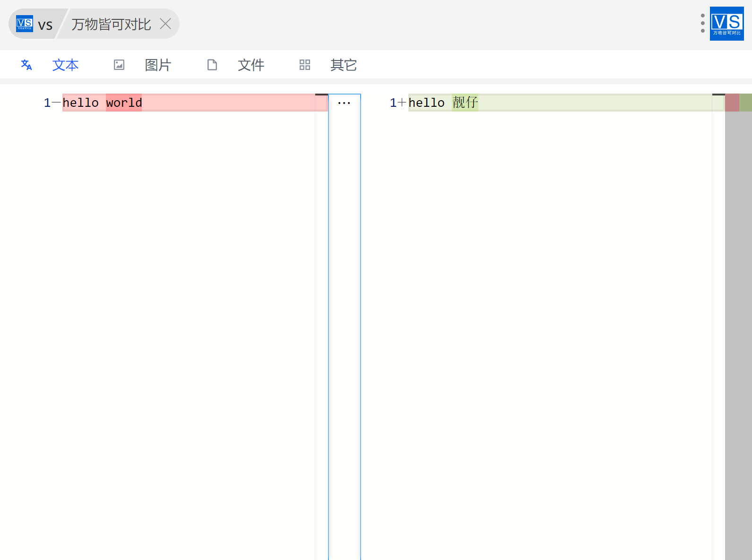Click the large blue VS logo

727,24
